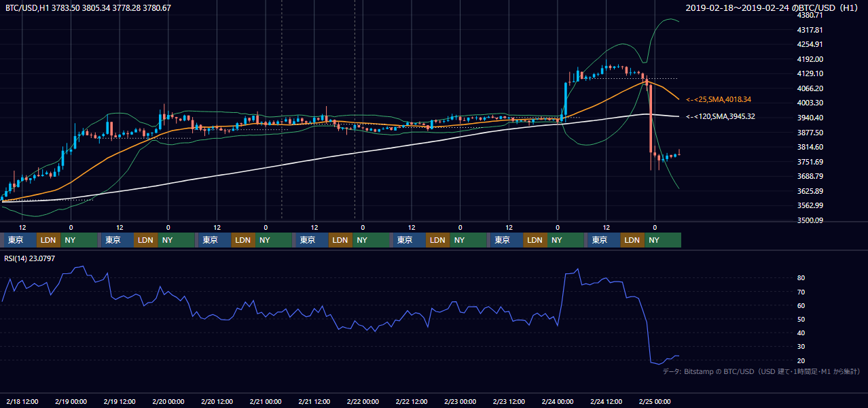Click the 2/24 12:00 date label
The width and height of the screenshot is (868, 408).
pos(607,401)
